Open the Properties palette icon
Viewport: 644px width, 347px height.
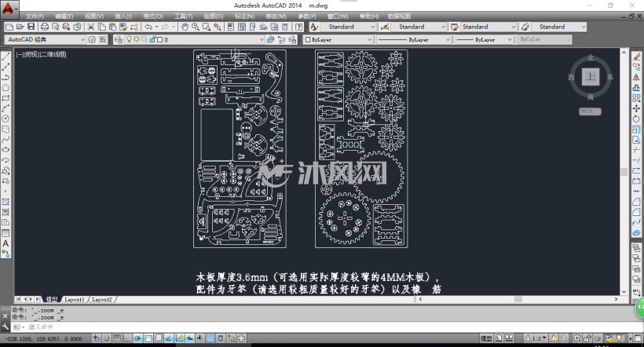tap(231, 27)
